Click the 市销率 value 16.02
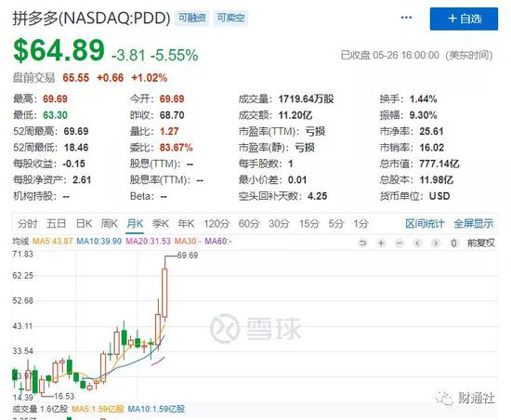511x420 pixels. (x=432, y=148)
